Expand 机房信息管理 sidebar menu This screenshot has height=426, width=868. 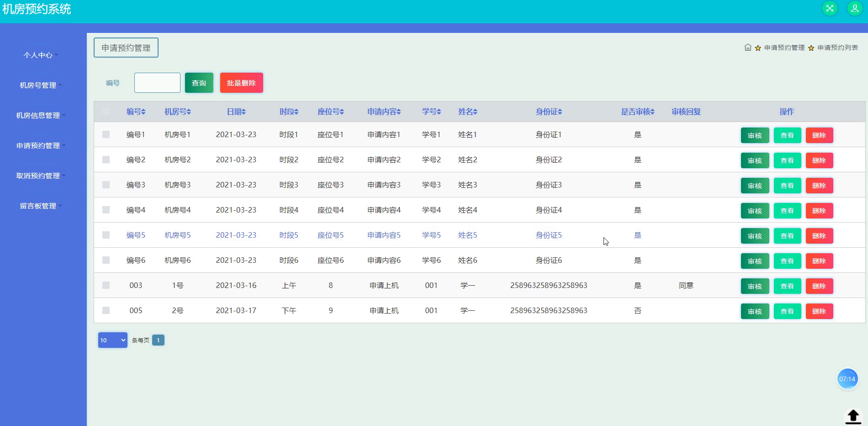point(41,116)
